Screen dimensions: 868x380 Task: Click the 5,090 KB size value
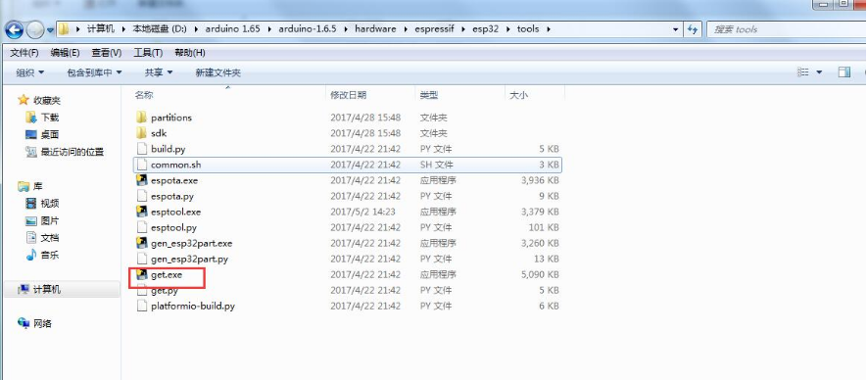point(540,274)
